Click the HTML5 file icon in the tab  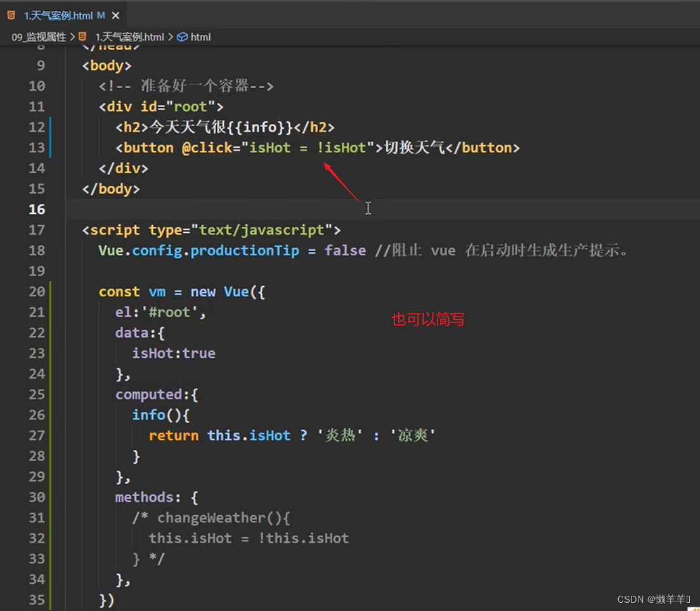11,16
